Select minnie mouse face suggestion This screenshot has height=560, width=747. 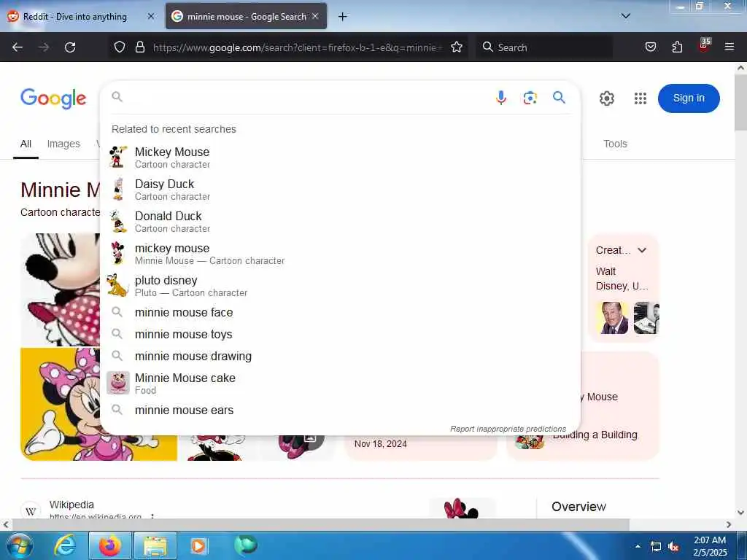pyautogui.click(x=341, y=312)
